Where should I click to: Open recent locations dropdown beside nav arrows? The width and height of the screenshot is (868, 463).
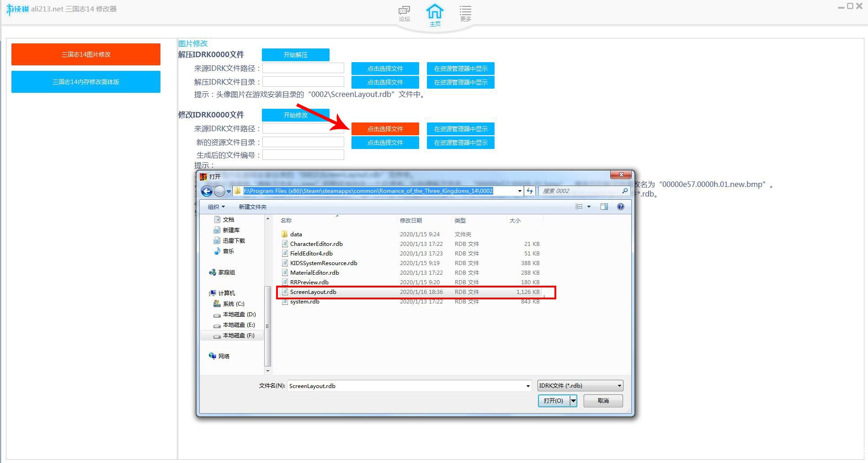229,192
